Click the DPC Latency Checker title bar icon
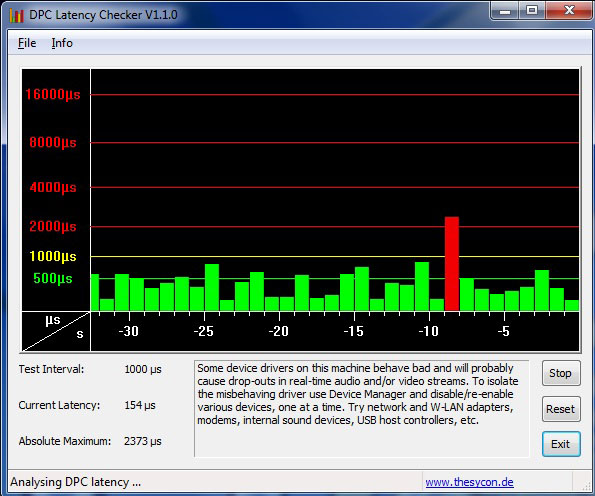595x496 pixels. (x=16, y=16)
